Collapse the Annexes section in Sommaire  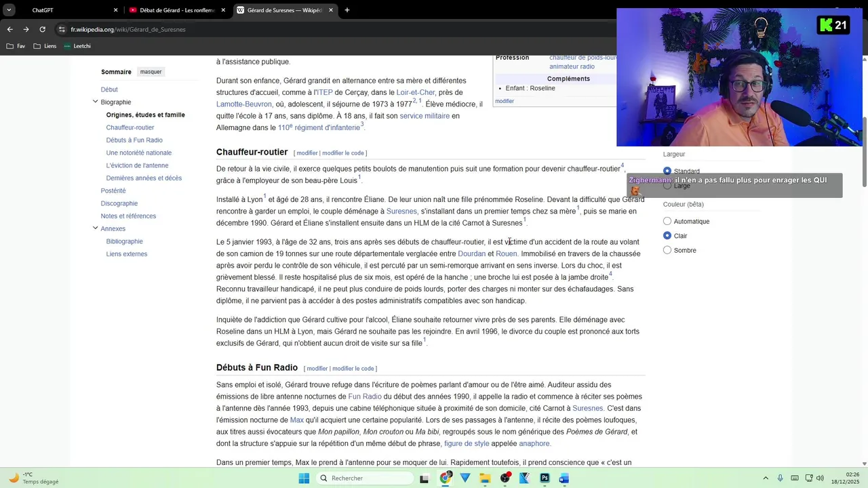coord(96,228)
